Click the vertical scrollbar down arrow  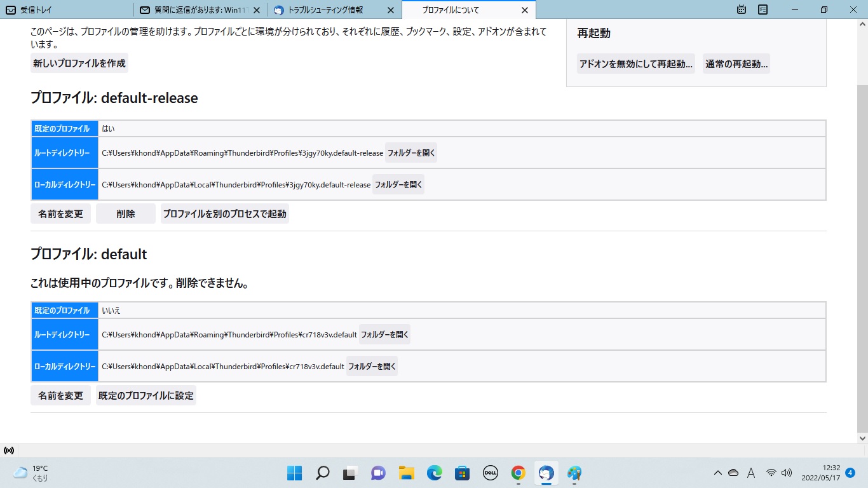click(862, 438)
